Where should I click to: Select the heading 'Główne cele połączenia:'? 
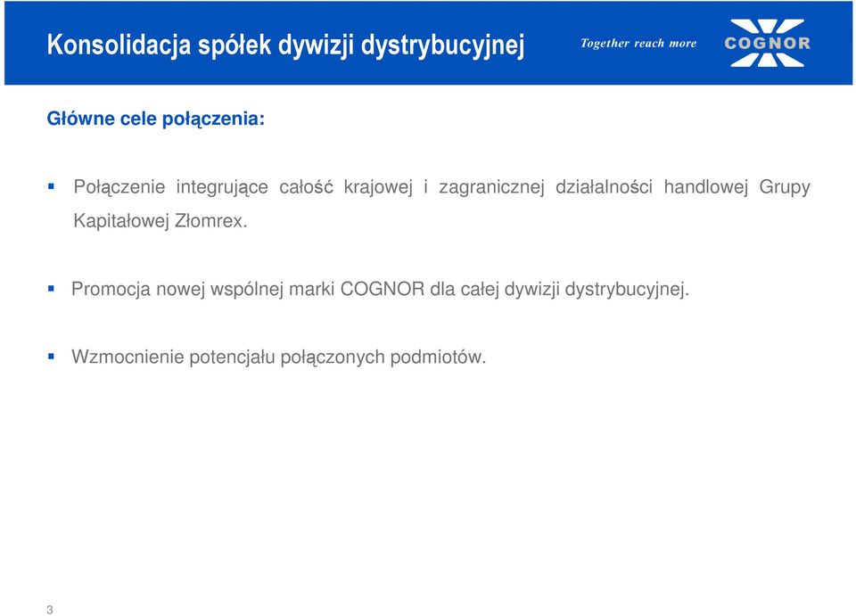(155, 119)
